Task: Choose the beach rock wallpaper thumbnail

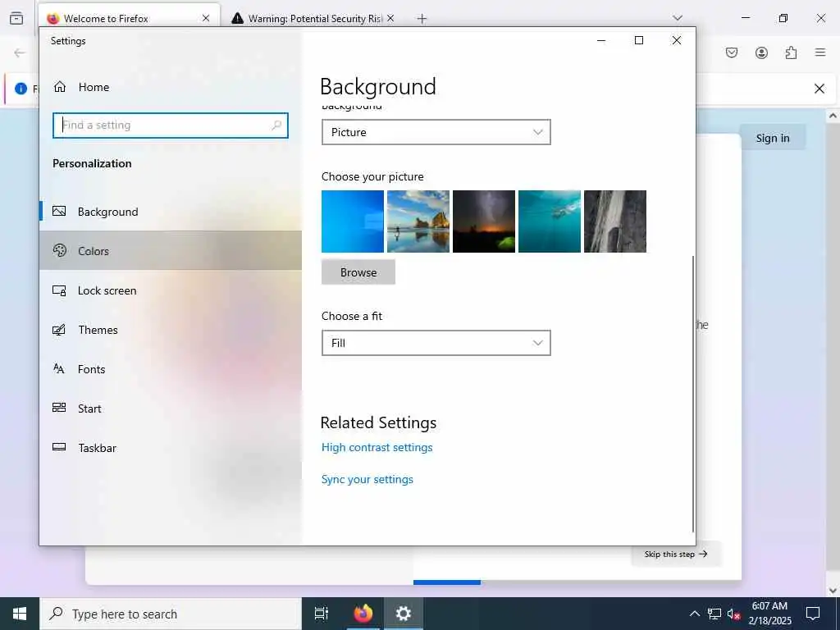Action: click(418, 221)
